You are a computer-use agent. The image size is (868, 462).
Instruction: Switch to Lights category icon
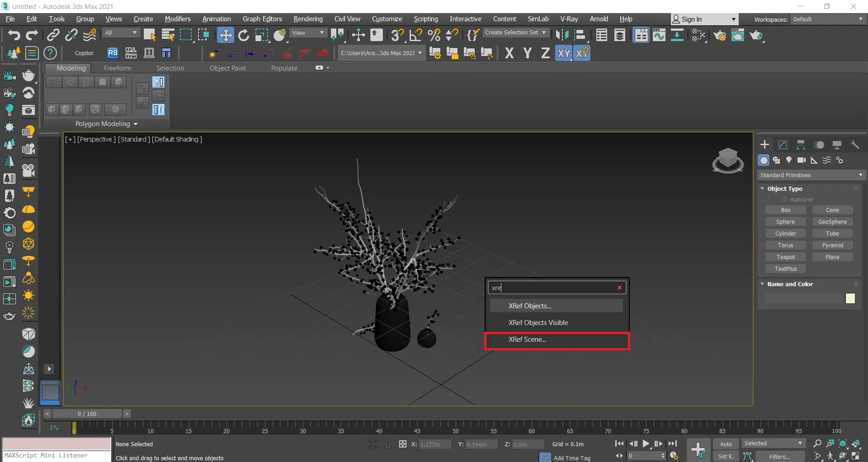789,160
